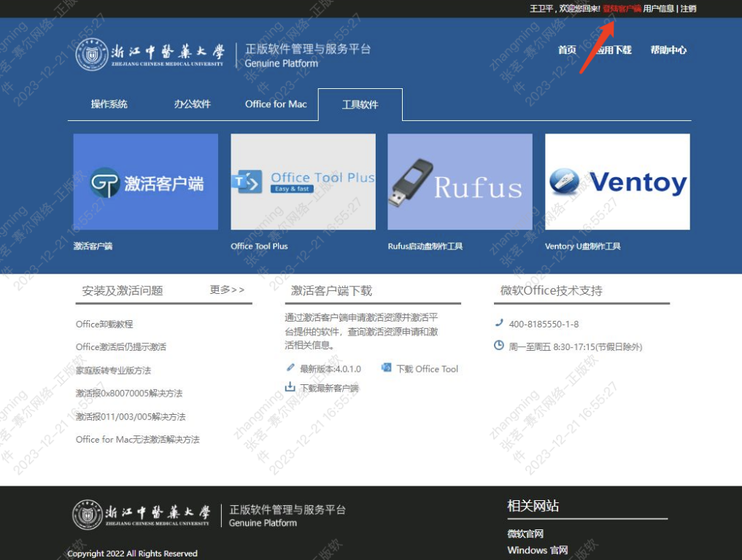Open the Ventoy tool tile
742x560 pixels.
tap(617, 182)
